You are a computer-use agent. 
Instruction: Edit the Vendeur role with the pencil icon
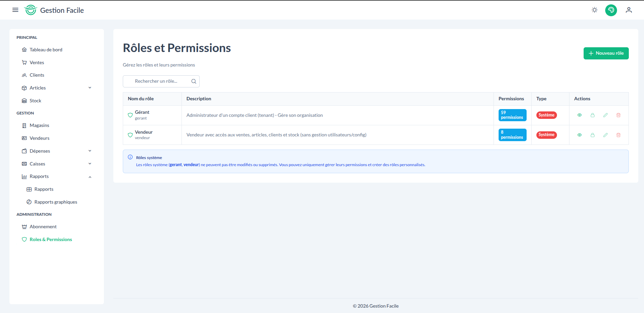(x=606, y=135)
